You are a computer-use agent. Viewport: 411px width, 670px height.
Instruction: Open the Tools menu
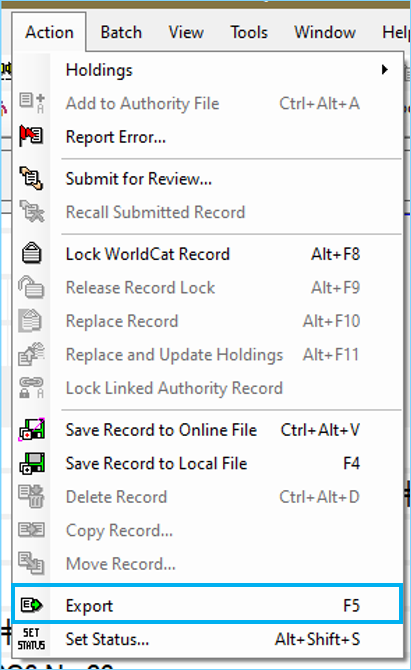[249, 32]
